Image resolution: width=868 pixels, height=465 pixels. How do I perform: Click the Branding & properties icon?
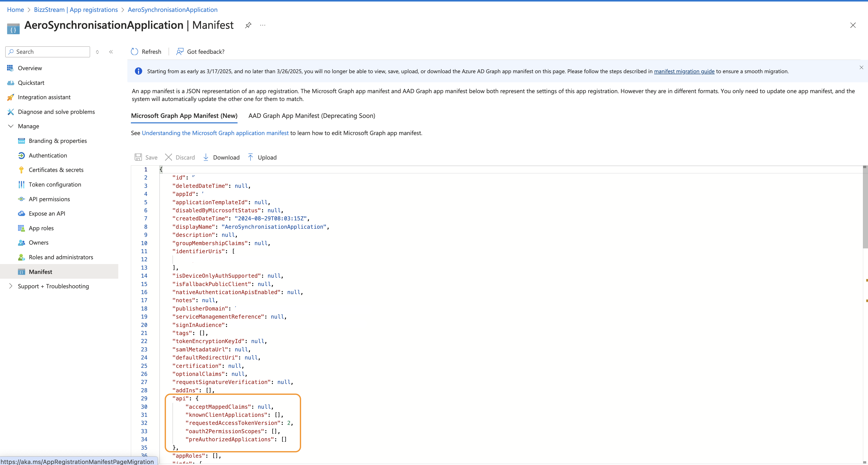tap(21, 141)
